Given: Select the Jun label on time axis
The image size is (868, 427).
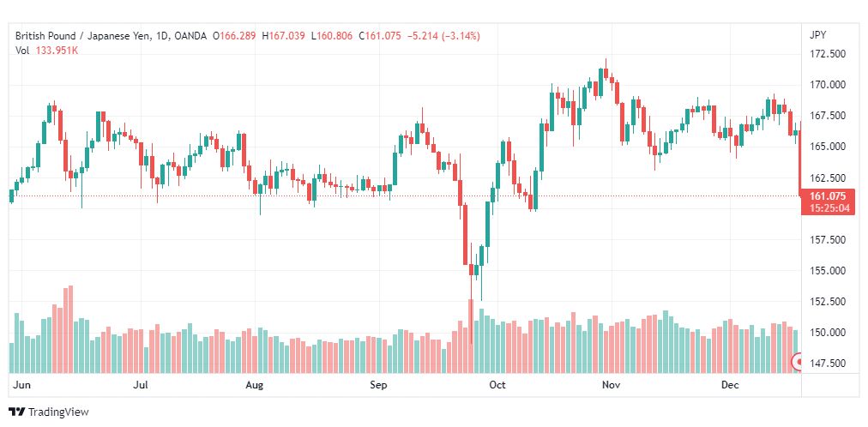Looking at the screenshot, I should click(22, 384).
